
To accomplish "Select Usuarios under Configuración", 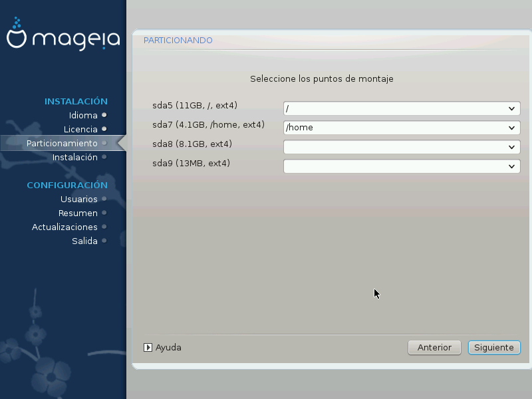I will [x=78, y=199].
